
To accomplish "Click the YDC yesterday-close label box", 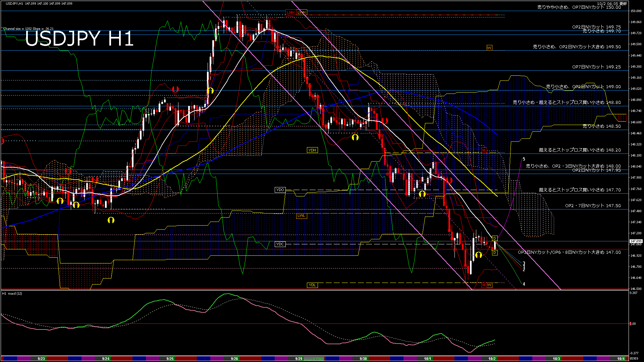I will coord(280,244).
